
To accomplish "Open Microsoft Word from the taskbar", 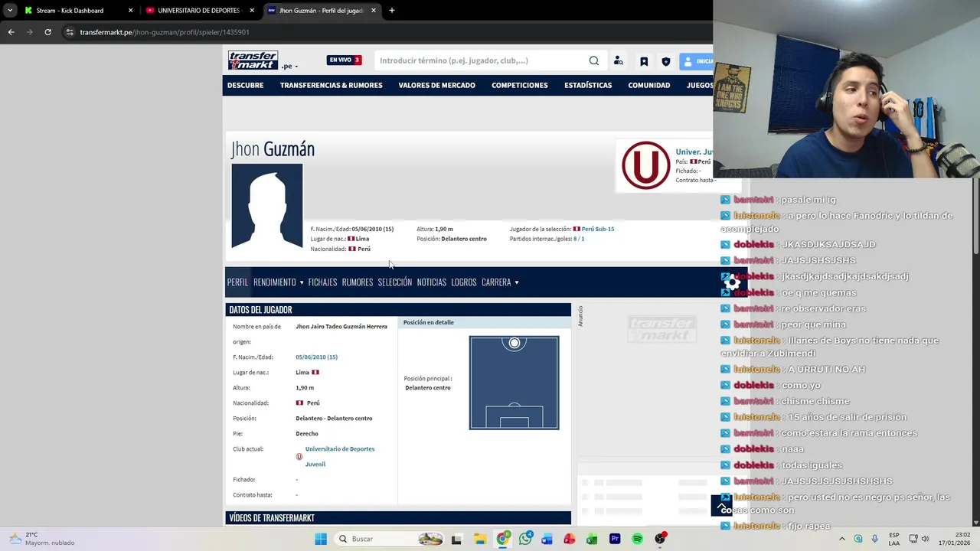I will (x=547, y=539).
